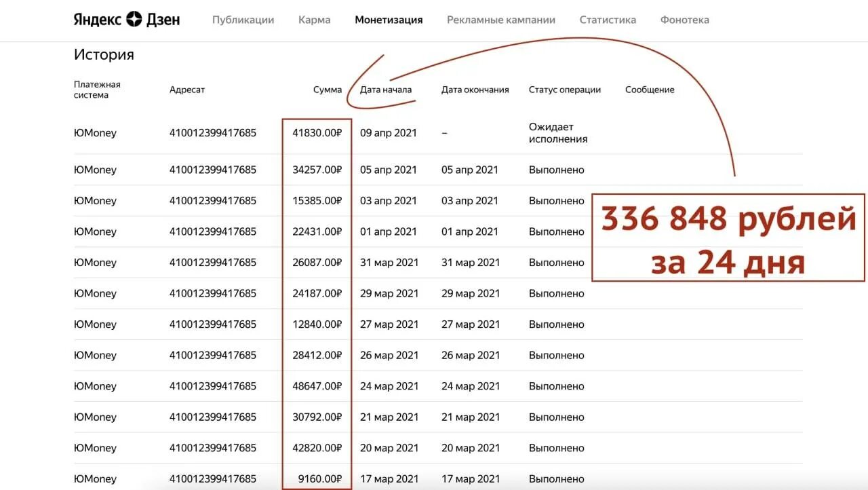This screenshot has height=490, width=868.
Task: Select the 34257.00₽ amount cell
Action: pyautogui.click(x=317, y=170)
